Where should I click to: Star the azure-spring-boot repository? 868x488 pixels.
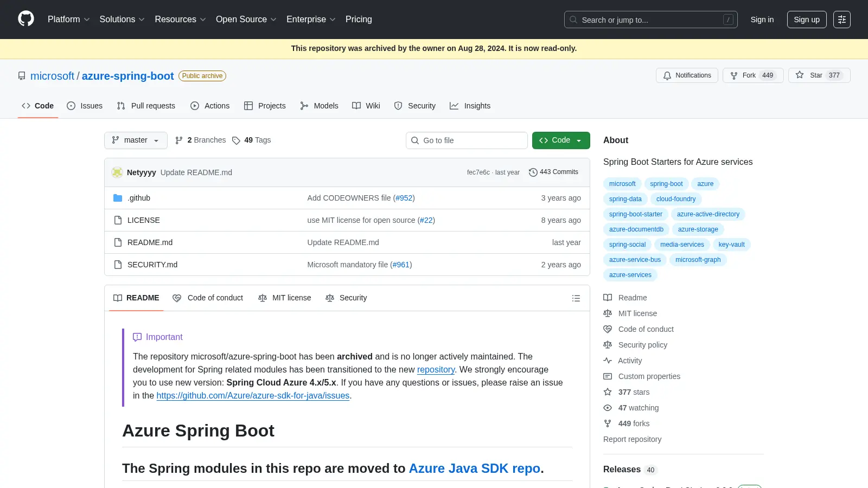[819, 75]
